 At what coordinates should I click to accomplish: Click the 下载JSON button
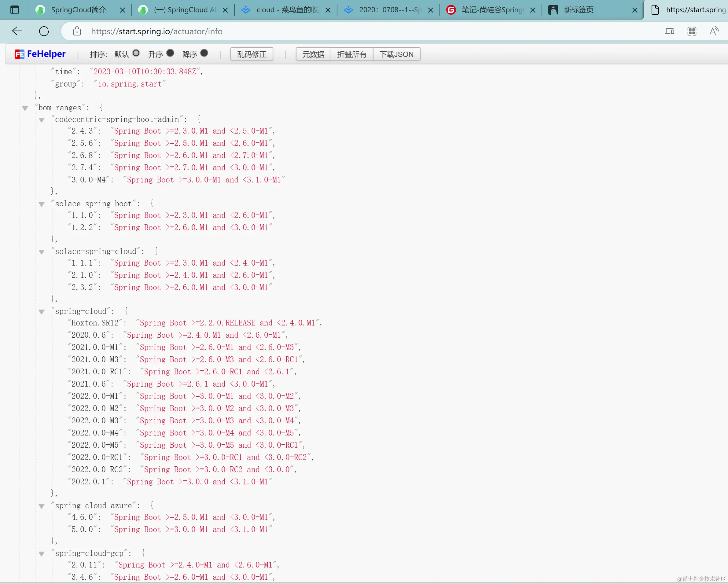[396, 54]
